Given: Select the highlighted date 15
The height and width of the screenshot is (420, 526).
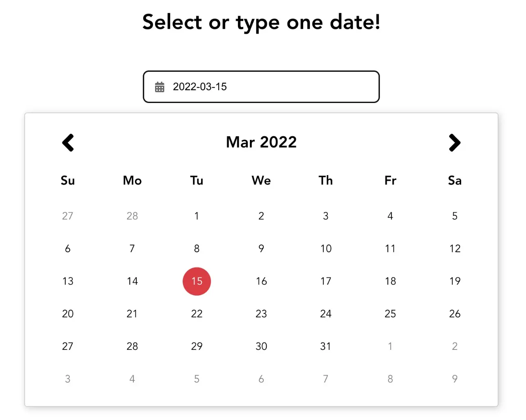Looking at the screenshot, I should coord(197,281).
